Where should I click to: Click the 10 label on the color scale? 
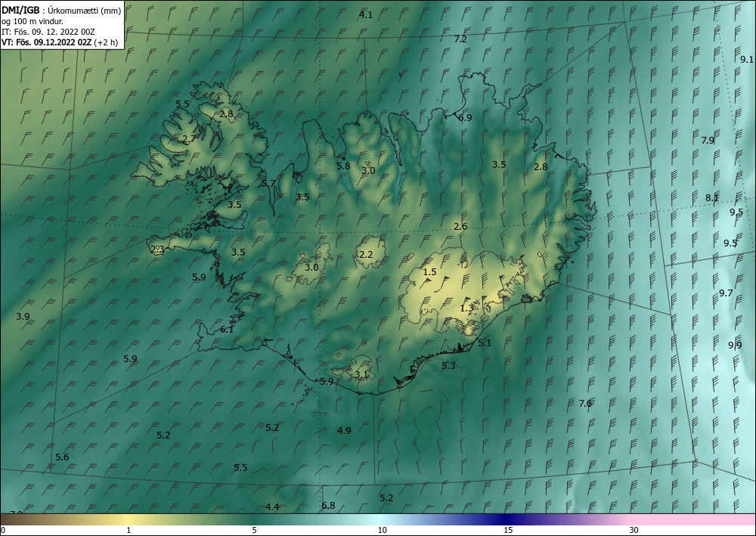382,531
